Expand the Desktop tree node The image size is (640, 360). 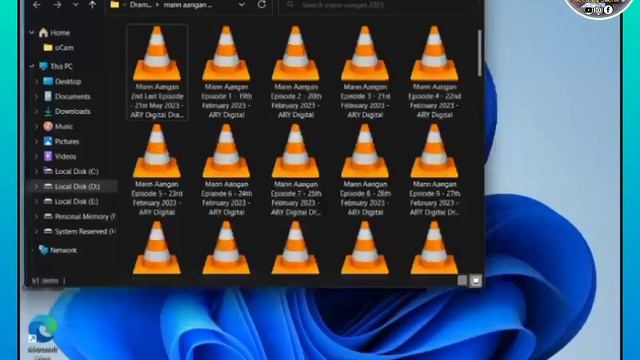click(x=36, y=82)
